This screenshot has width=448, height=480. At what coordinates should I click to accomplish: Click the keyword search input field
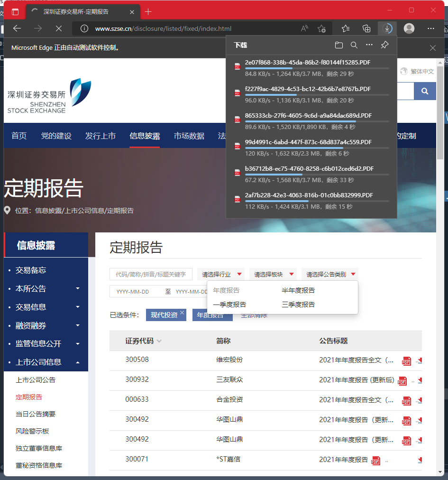[x=151, y=274]
